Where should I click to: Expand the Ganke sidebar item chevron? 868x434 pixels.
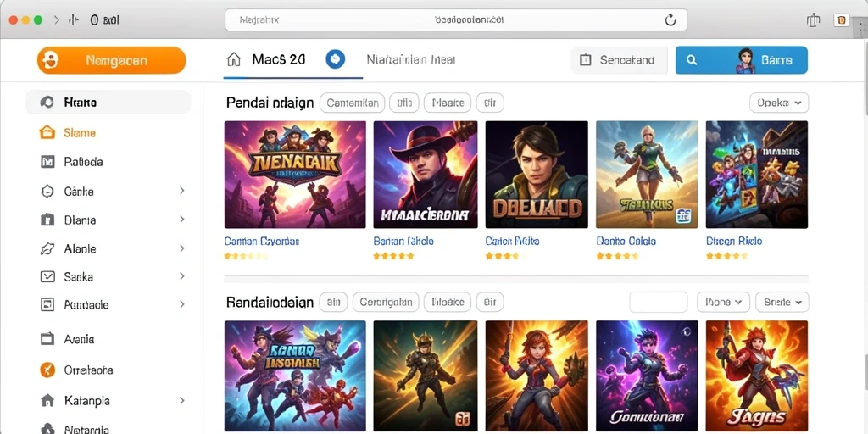tap(181, 191)
